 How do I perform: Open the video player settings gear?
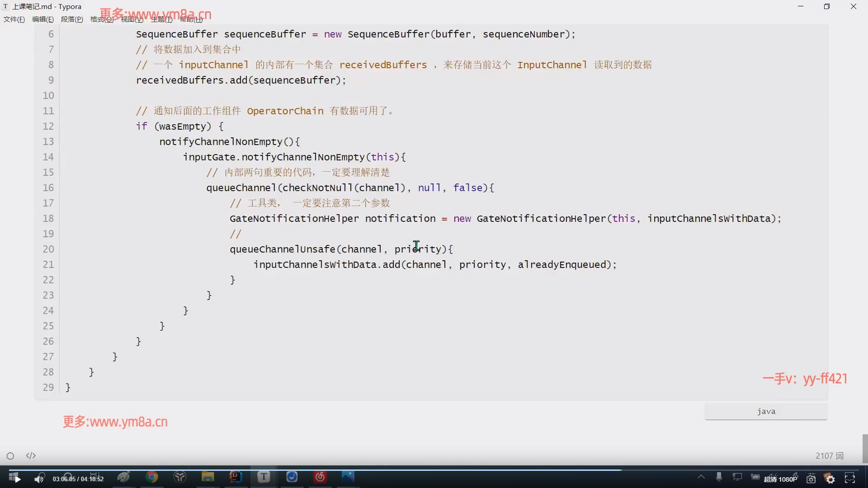point(830,479)
